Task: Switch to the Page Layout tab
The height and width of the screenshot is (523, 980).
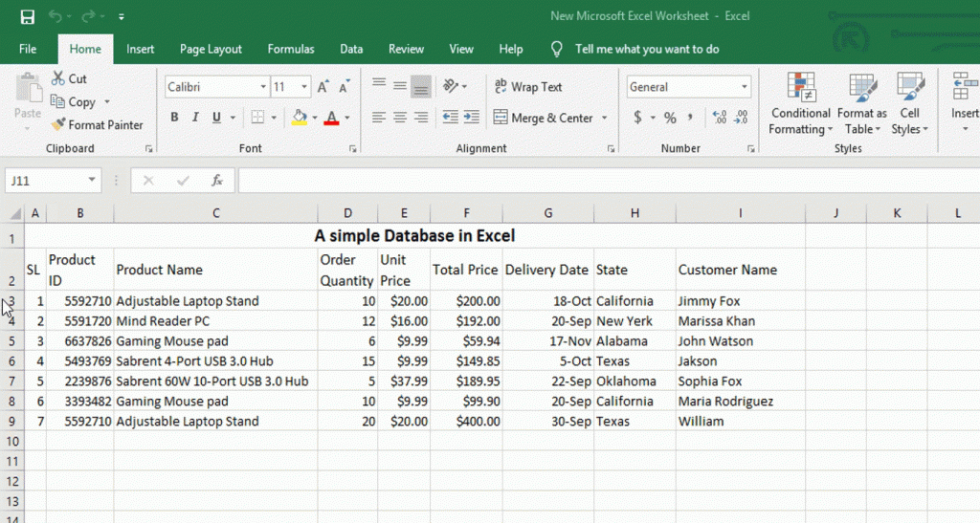Action: coord(211,49)
